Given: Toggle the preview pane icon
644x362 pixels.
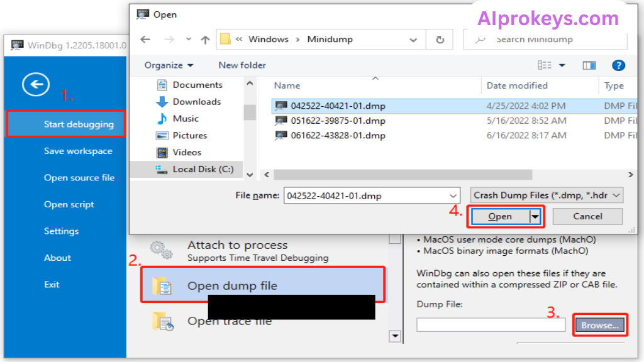Looking at the screenshot, I should pyautogui.click(x=589, y=65).
